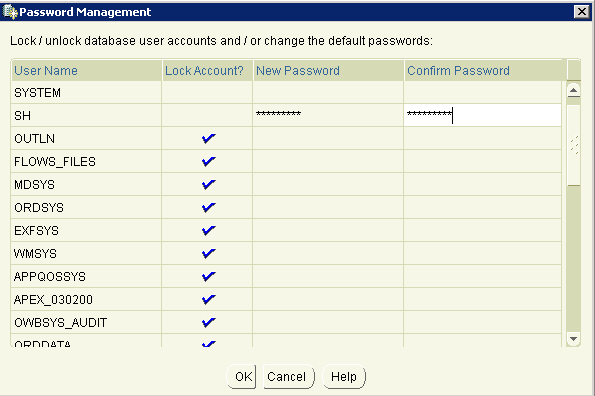Focus the New Password field for SH

click(x=328, y=115)
